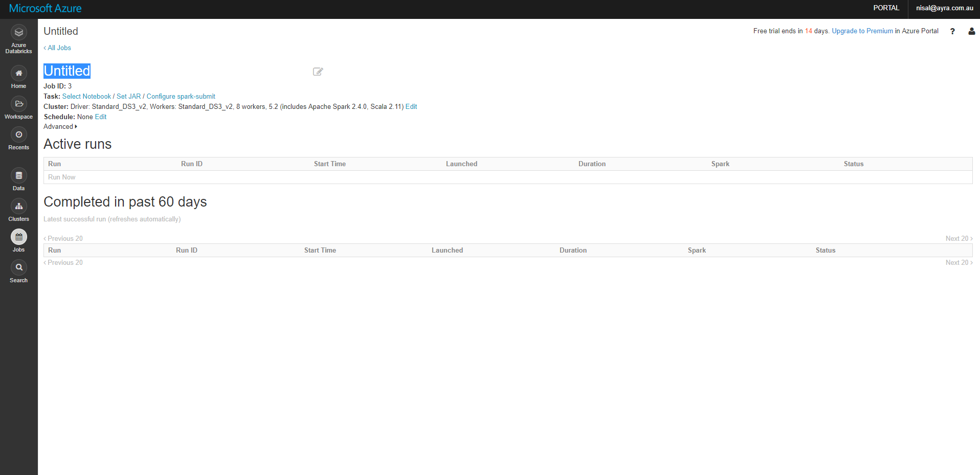Viewport: 980px width, 475px height.
Task: Edit the cluster configuration
Action: point(411,106)
